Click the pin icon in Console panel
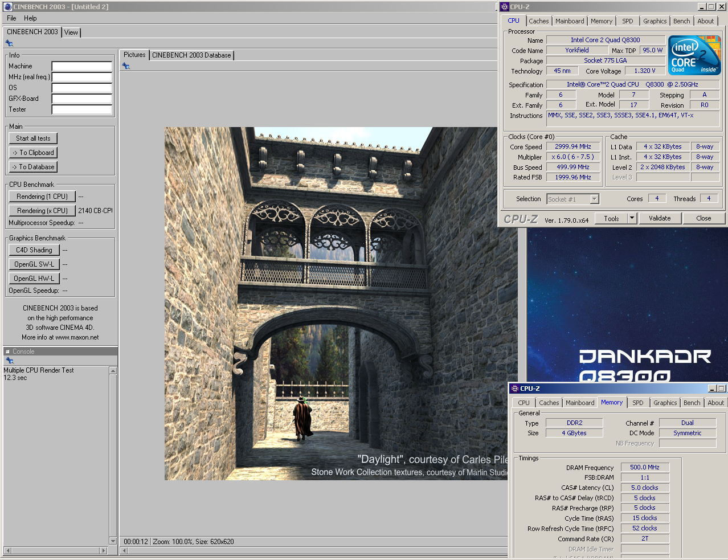The width and height of the screenshot is (728, 560). (x=9, y=361)
